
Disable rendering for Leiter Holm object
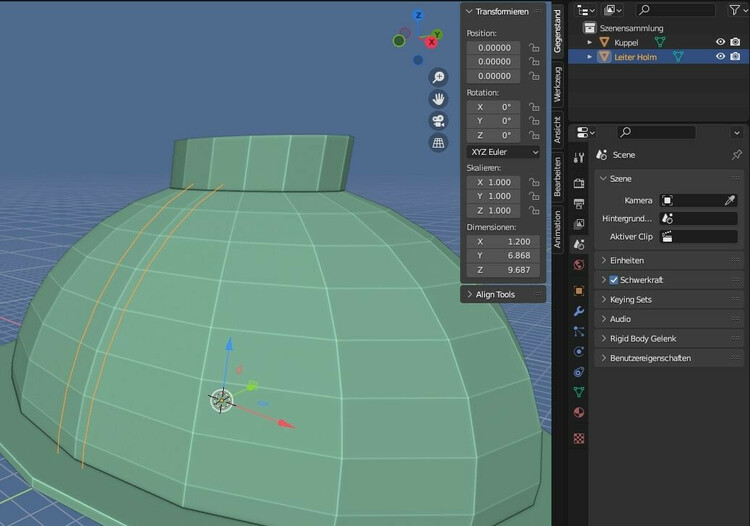point(735,57)
